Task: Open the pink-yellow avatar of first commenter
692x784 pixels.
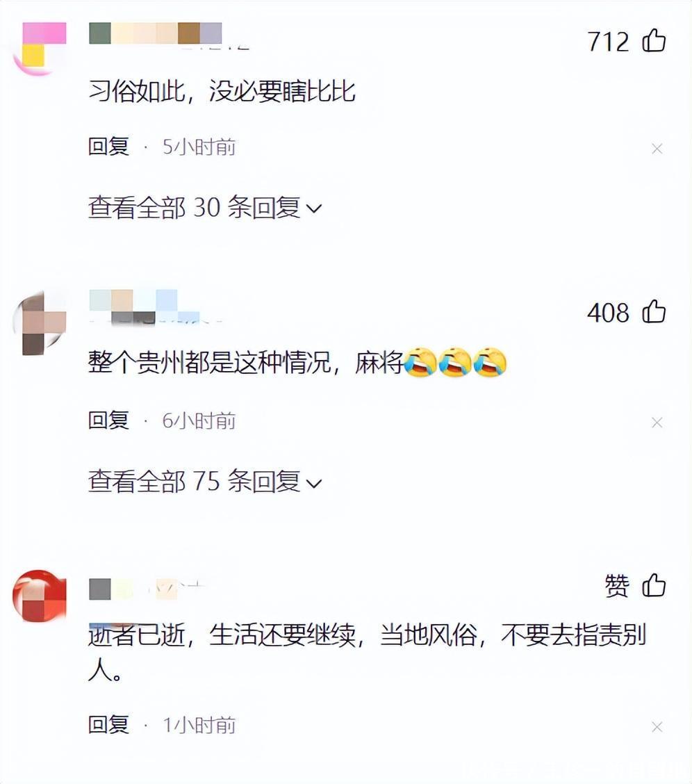Action: pos(40,48)
